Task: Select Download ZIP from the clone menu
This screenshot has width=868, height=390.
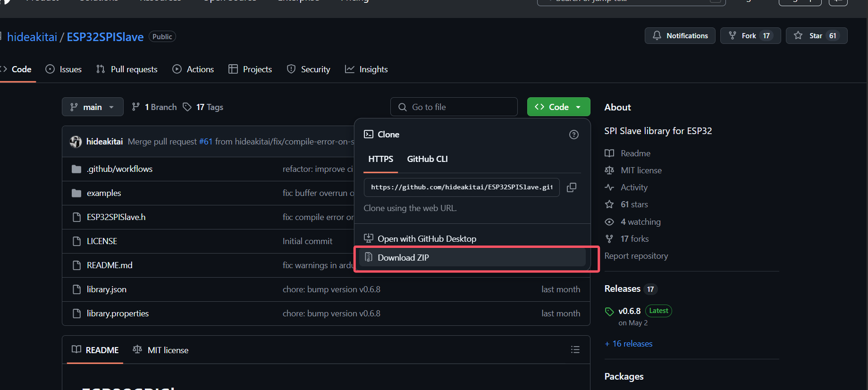Action: [x=472, y=258]
